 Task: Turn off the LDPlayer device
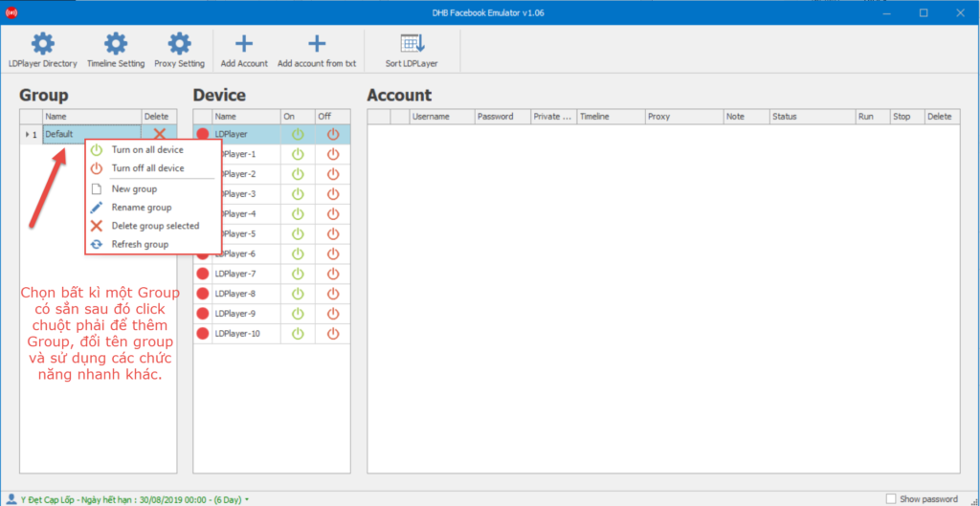(333, 134)
